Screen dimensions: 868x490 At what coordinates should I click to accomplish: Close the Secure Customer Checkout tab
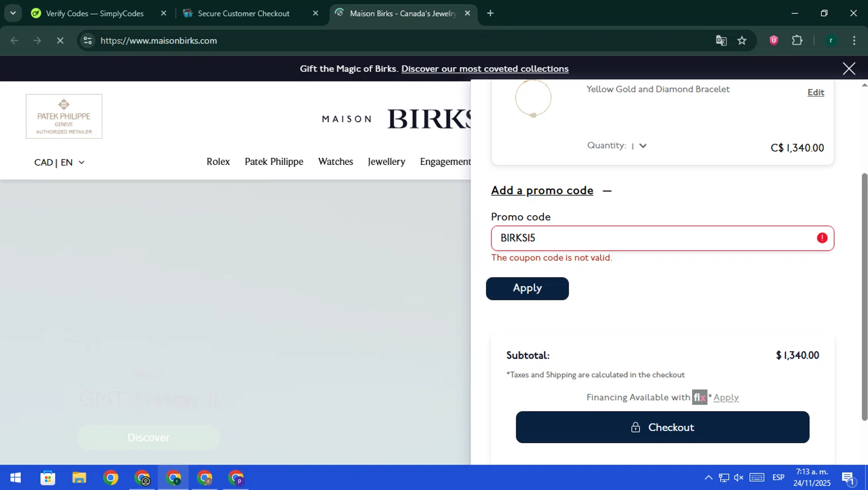(x=315, y=13)
